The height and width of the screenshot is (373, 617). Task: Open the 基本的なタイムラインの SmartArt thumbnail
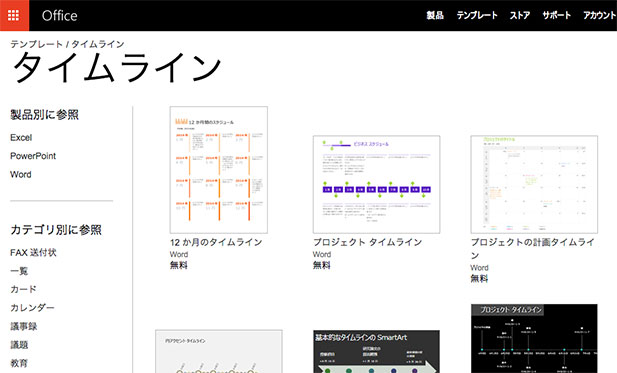point(377,351)
